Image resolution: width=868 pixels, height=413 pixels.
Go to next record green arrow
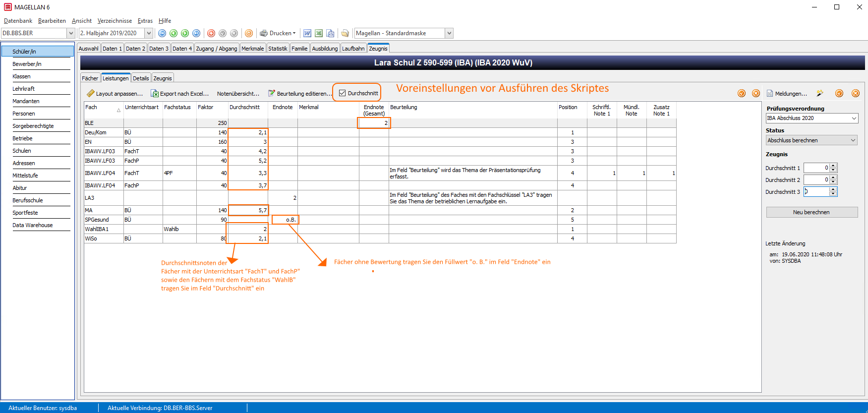pyautogui.click(x=185, y=33)
